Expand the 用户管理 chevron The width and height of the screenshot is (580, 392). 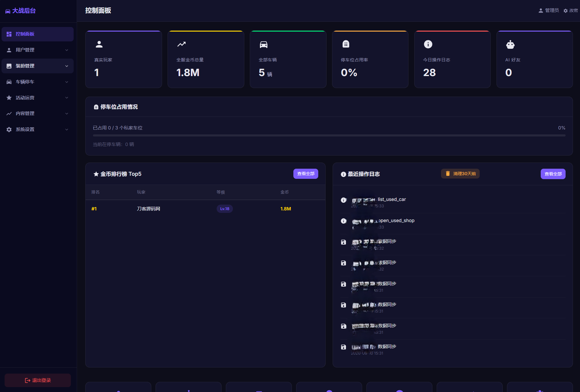67,50
